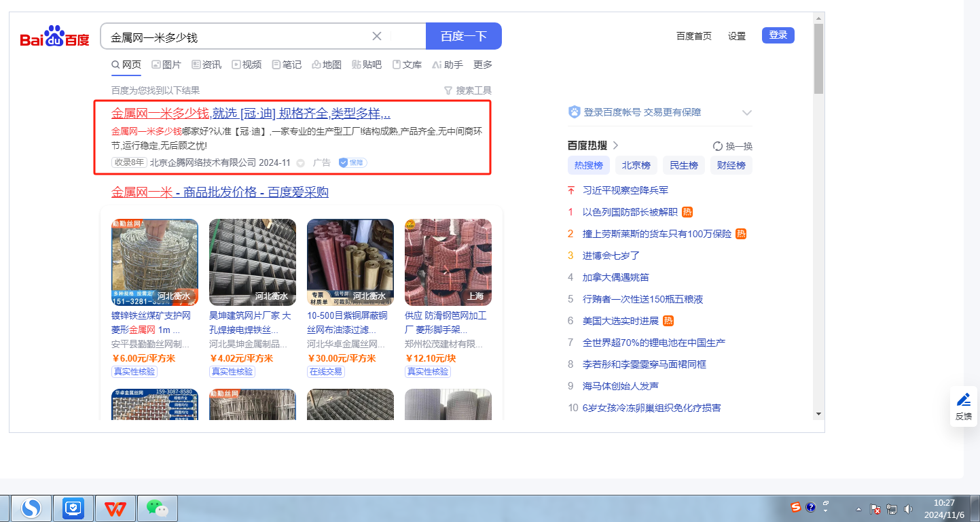This screenshot has height=522, width=980.
Task: Select the 热搜榜 tab
Action: 589,165
